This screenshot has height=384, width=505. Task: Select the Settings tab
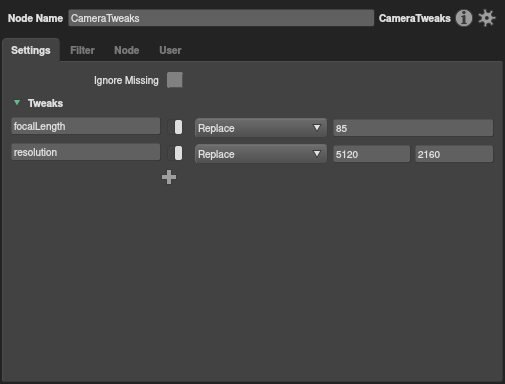[31, 50]
